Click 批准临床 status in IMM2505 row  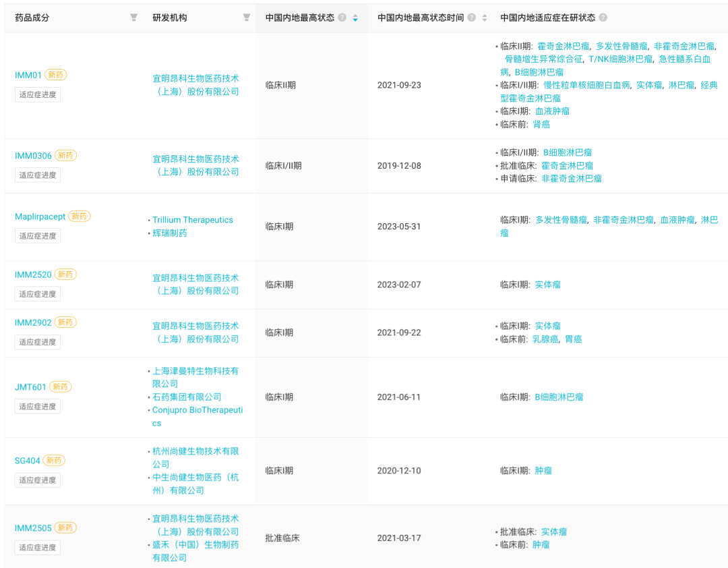(282, 538)
